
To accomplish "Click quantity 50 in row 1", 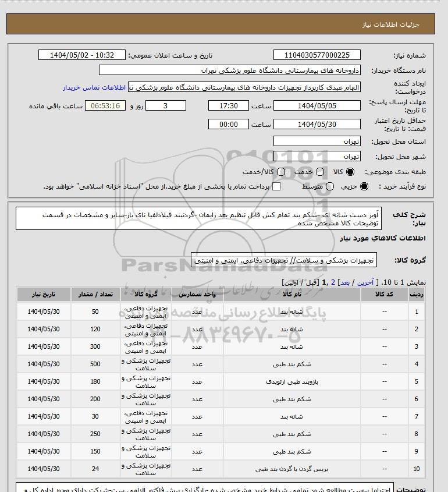I will click(x=95, y=312).
